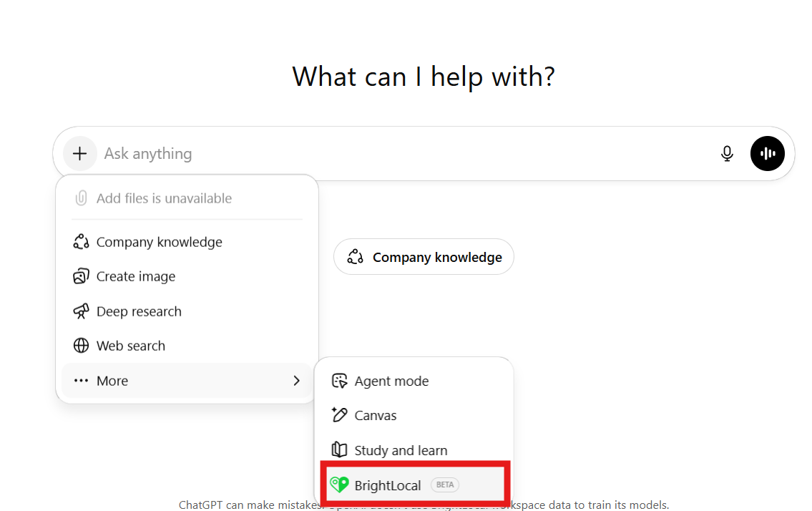
Task: Click the Web search globe icon
Action: click(x=82, y=346)
